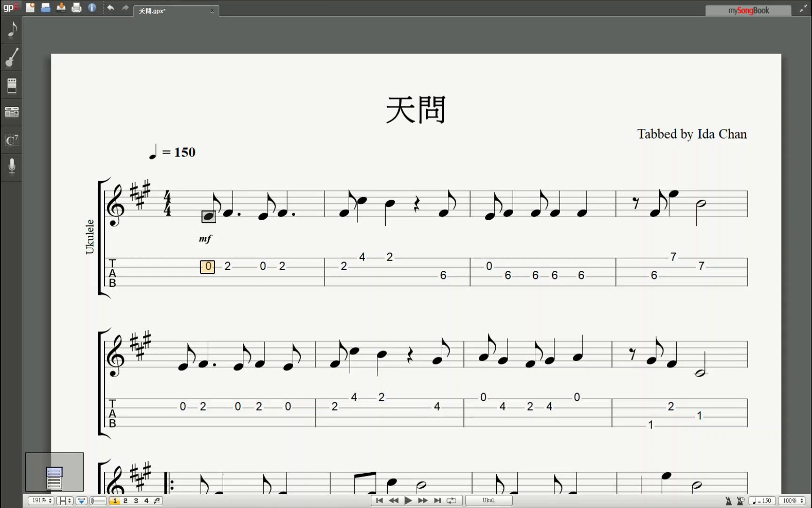The height and width of the screenshot is (508, 812).
Task: Click the half note in bar 4 of first system
Action: 700,204
